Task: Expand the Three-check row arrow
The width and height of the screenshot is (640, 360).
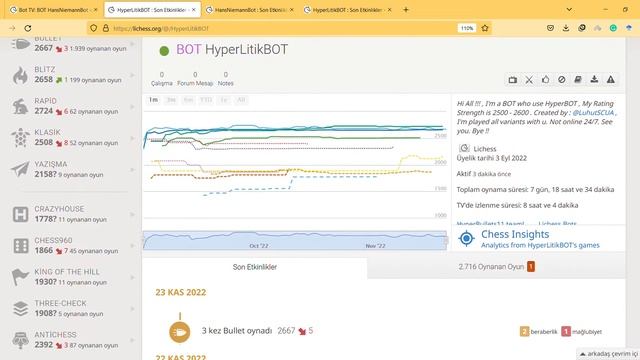Action: coord(133,309)
